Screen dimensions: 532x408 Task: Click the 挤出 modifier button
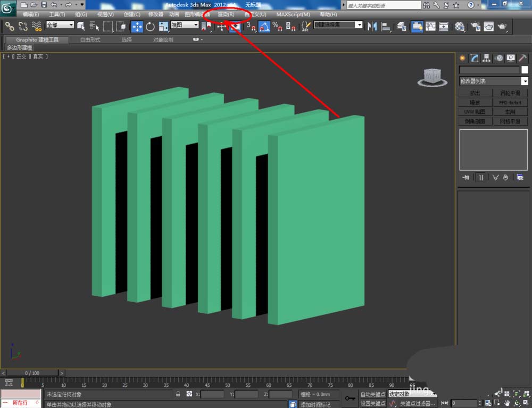tap(475, 93)
